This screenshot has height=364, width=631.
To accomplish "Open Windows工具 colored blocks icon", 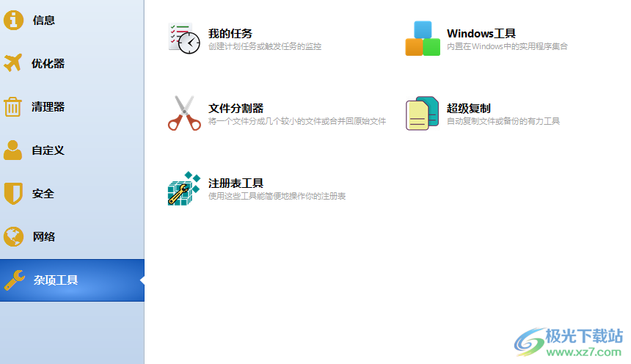I will [x=423, y=39].
